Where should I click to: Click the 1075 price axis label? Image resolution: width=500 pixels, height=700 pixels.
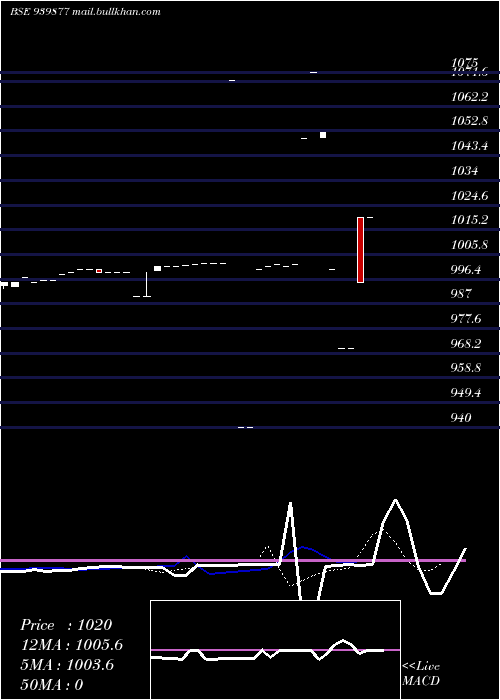(x=464, y=62)
